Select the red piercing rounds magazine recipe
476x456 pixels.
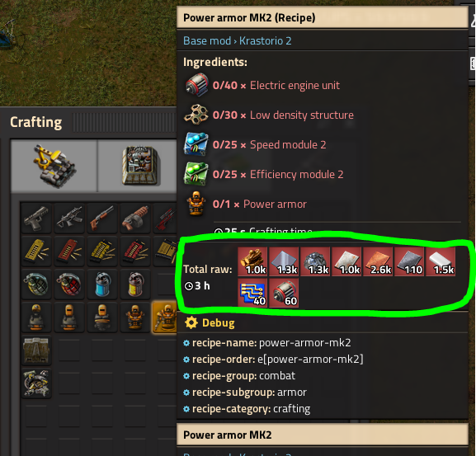(69, 251)
